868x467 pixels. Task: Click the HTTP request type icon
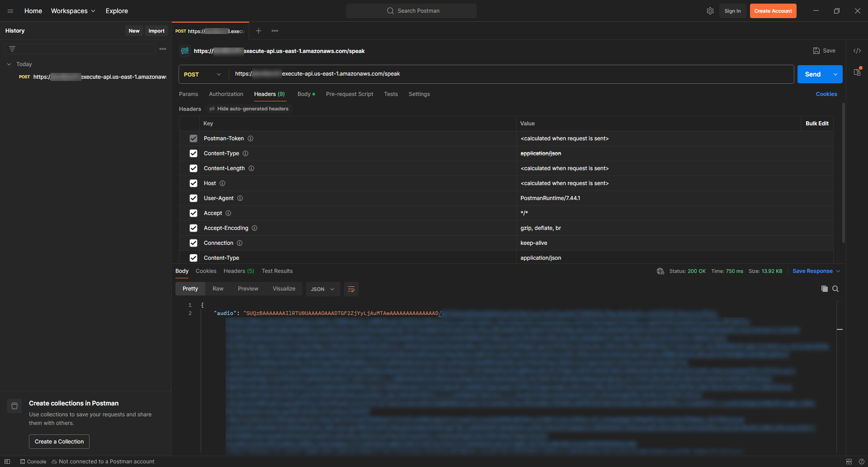tap(185, 51)
